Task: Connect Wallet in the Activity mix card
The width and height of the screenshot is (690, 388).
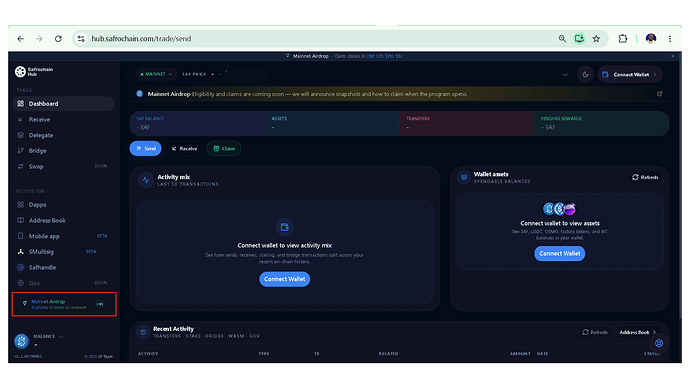Action: pos(285,279)
